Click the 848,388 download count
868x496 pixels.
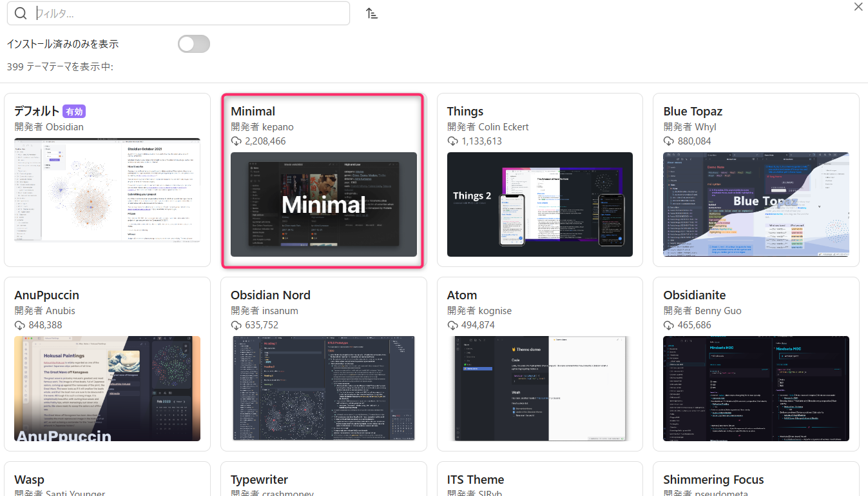45,325
